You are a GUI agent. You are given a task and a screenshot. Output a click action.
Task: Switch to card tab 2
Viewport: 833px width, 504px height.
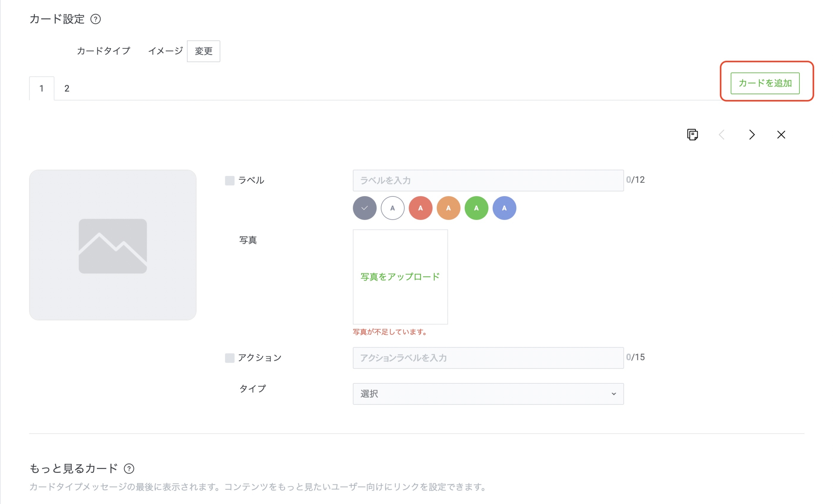click(67, 88)
